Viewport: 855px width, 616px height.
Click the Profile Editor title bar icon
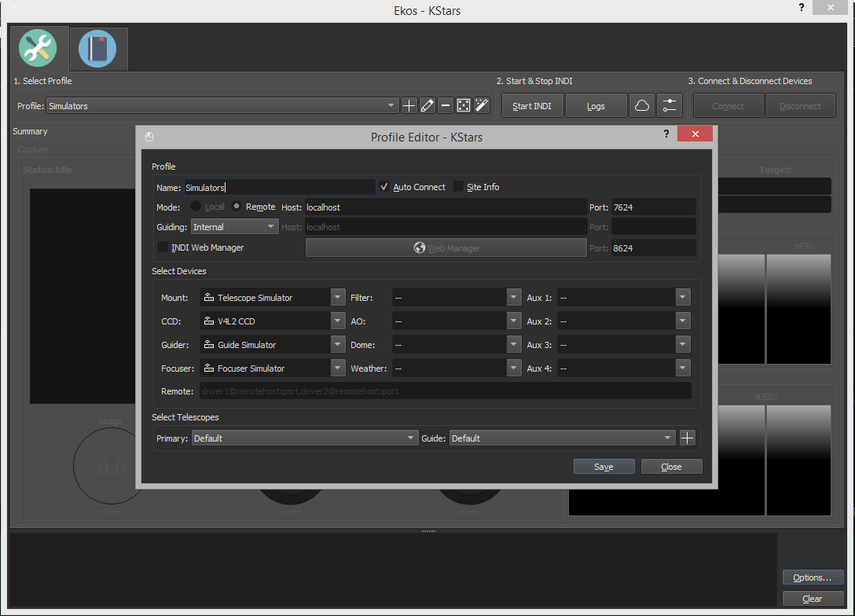coord(149,137)
